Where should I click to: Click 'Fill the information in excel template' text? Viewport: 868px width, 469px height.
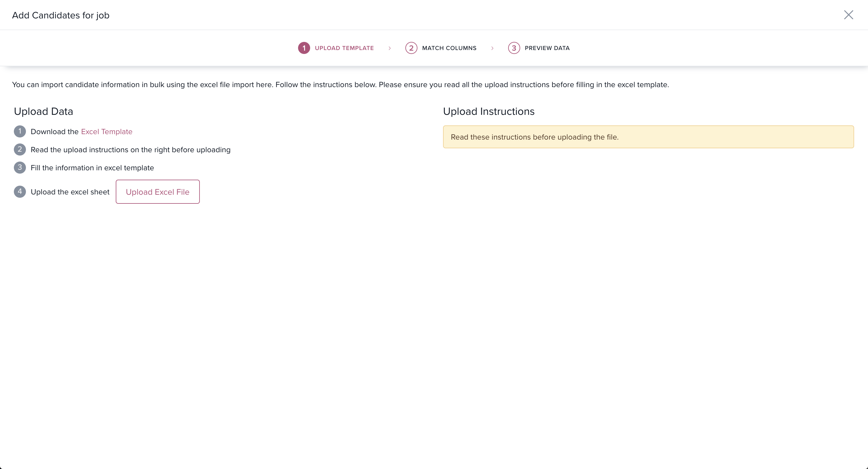tap(92, 168)
